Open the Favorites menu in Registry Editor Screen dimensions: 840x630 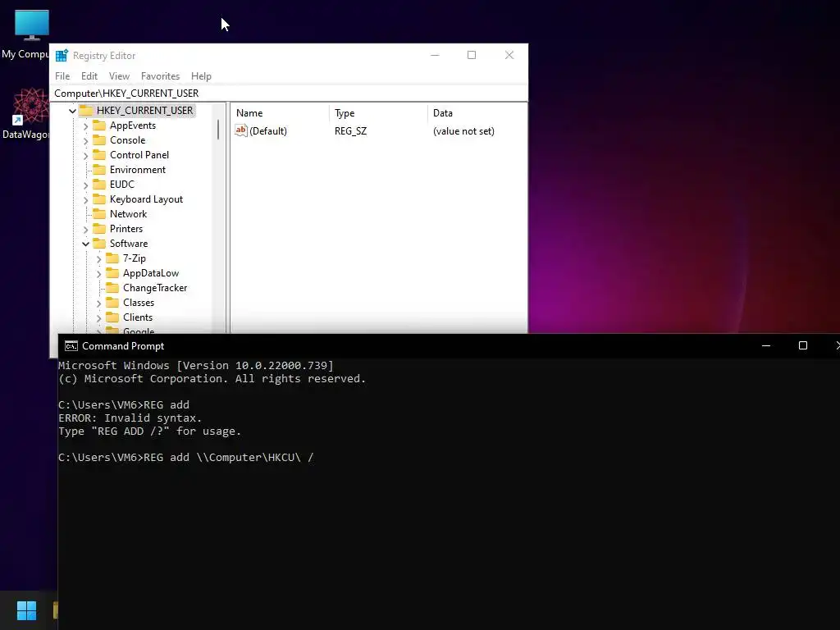click(x=160, y=76)
